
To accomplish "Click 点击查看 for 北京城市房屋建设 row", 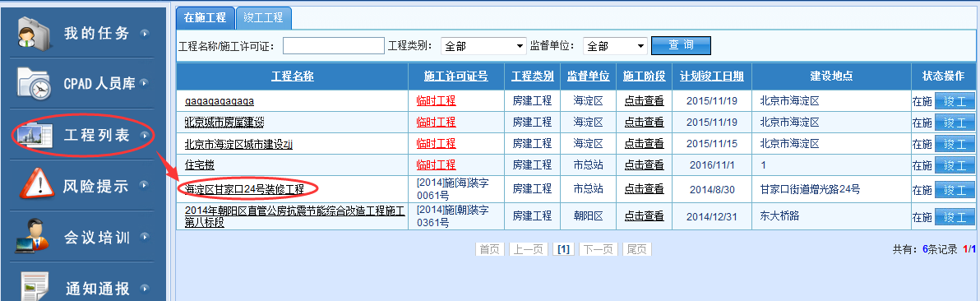I will point(644,122).
